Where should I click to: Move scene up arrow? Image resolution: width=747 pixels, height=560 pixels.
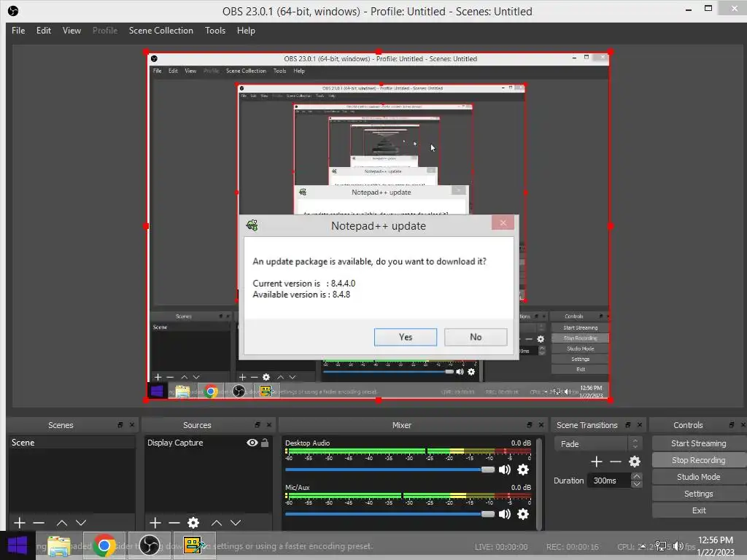coord(62,523)
